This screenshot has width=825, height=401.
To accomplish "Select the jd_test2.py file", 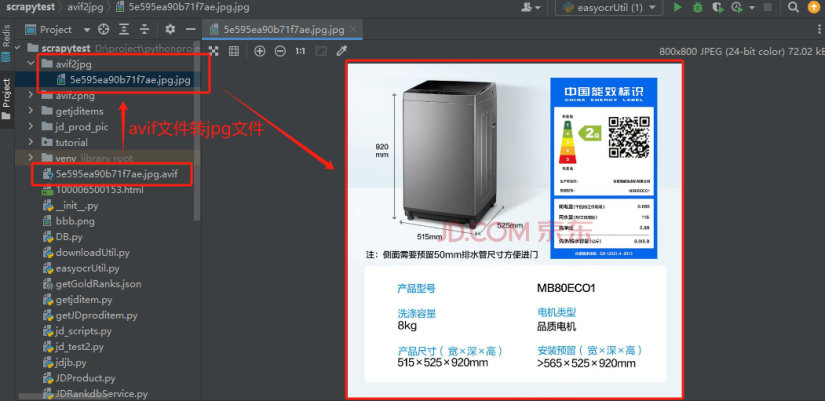I will 80,347.
